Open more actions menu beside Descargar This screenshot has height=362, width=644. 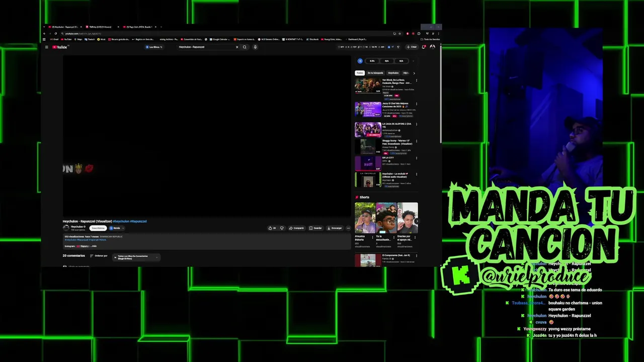(348, 228)
